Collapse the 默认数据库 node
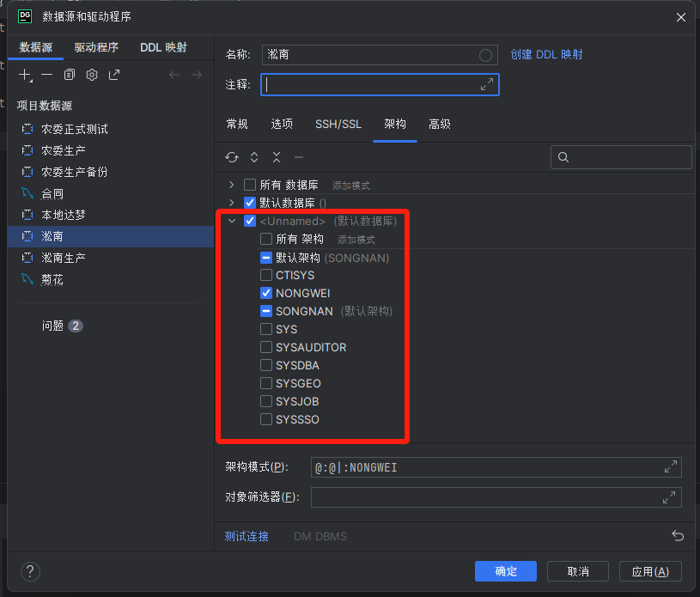This screenshot has width=700, height=597. (x=233, y=203)
